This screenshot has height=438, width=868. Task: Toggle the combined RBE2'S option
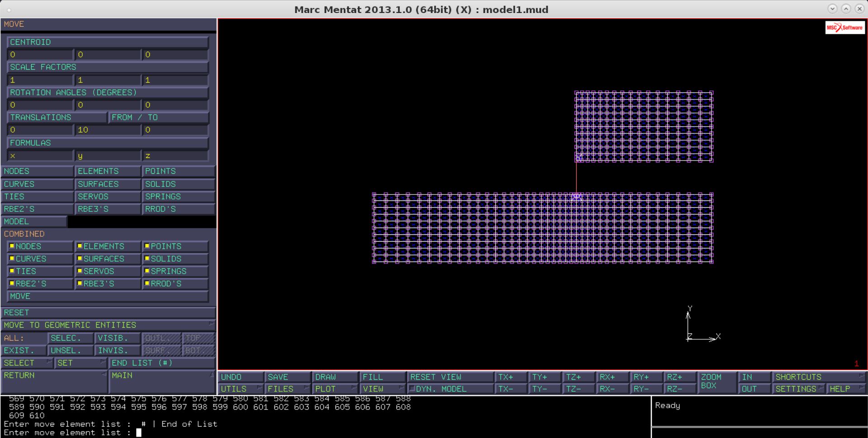pyautogui.click(x=40, y=284)
